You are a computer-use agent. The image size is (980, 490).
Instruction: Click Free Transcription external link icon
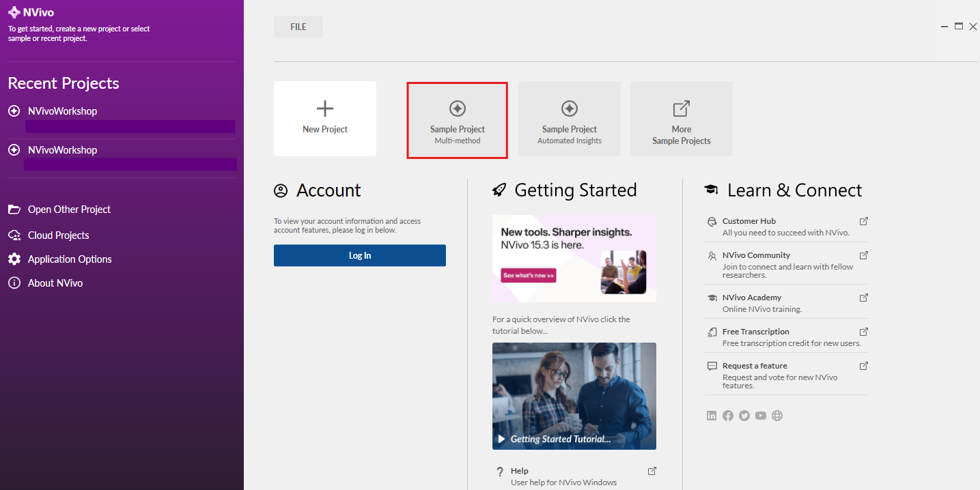864,332
